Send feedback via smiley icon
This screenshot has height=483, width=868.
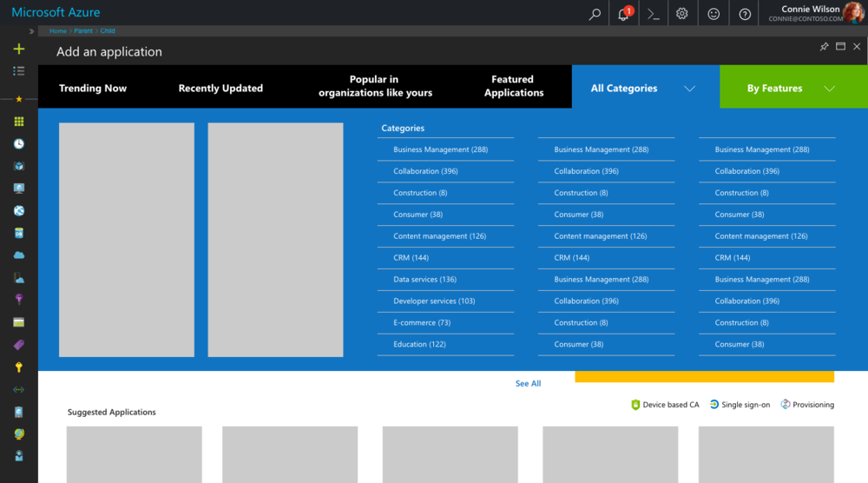point(713,14)
